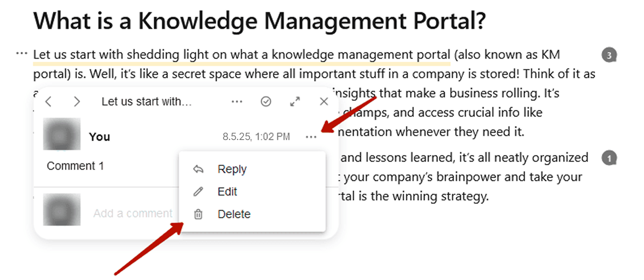Image resolution: width=644 pixels, height=280 pixels.
Task: Open the three-dot menu beside the comment timestamp
Action: 311,137
